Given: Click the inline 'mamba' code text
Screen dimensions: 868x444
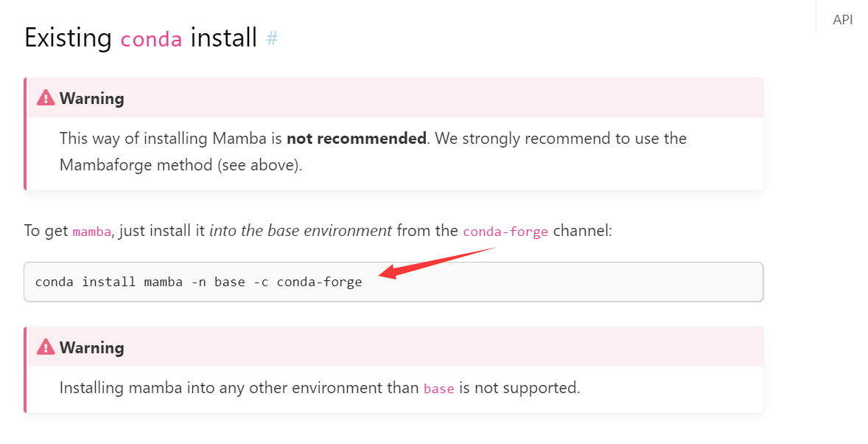Looking at the screenshot, I should [x=92, y=231].
